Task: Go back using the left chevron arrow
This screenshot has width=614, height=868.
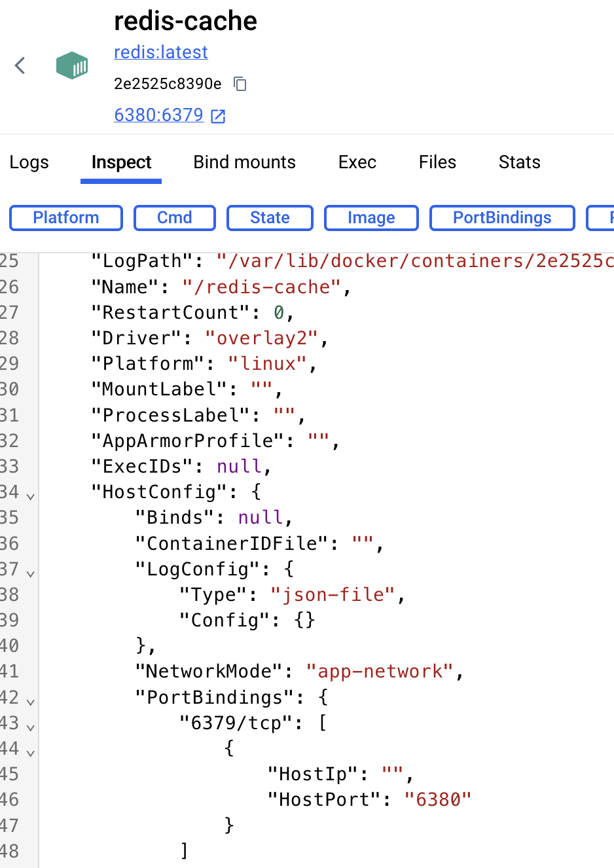Action: pyautogui.click(x=20, y=65)
